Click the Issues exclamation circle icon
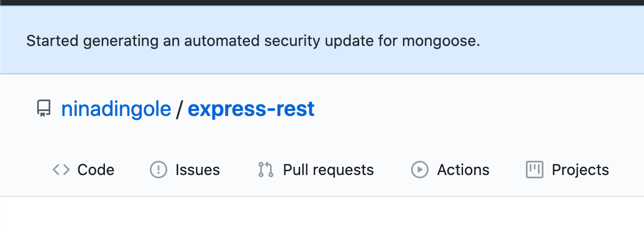 (158, 170)
